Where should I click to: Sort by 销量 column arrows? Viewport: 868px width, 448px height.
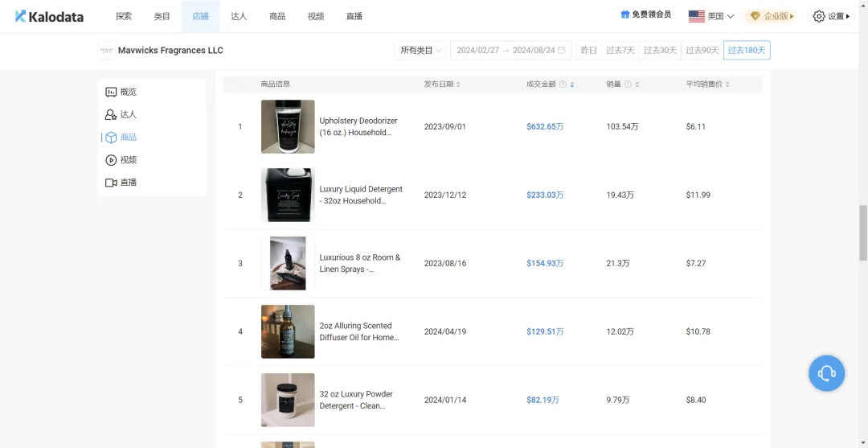(637, 84)
